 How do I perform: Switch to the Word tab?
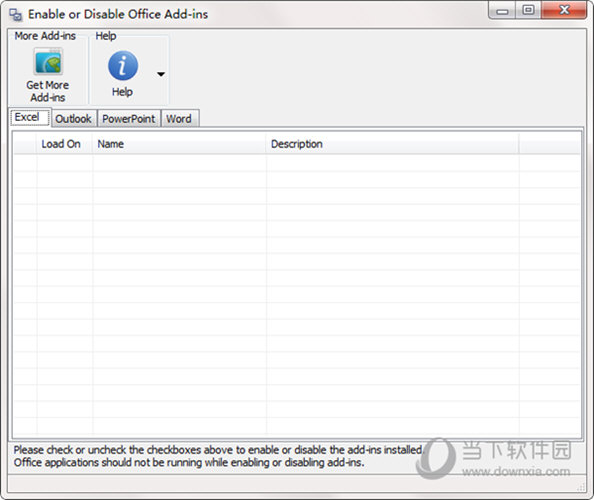[x=179, y=119]
